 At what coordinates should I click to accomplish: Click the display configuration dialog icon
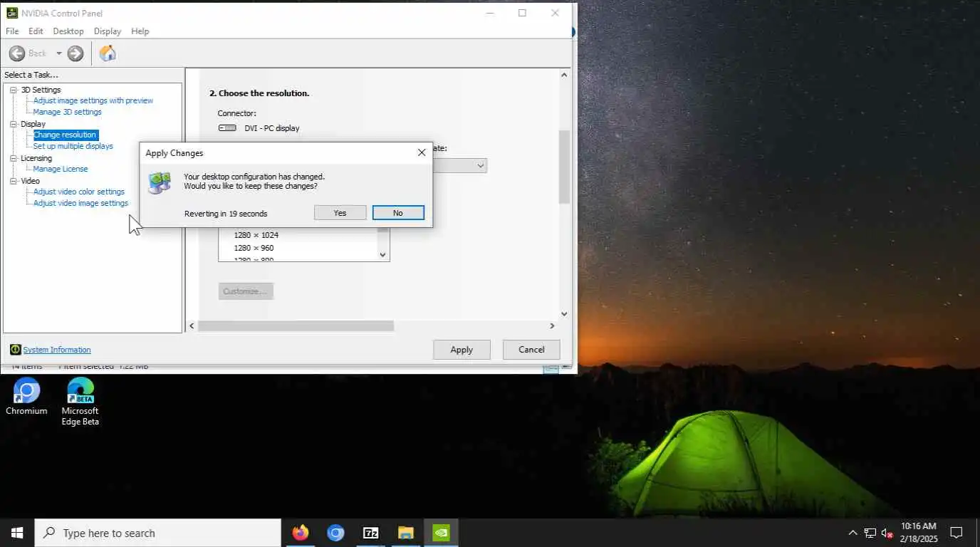click(160, 182)
